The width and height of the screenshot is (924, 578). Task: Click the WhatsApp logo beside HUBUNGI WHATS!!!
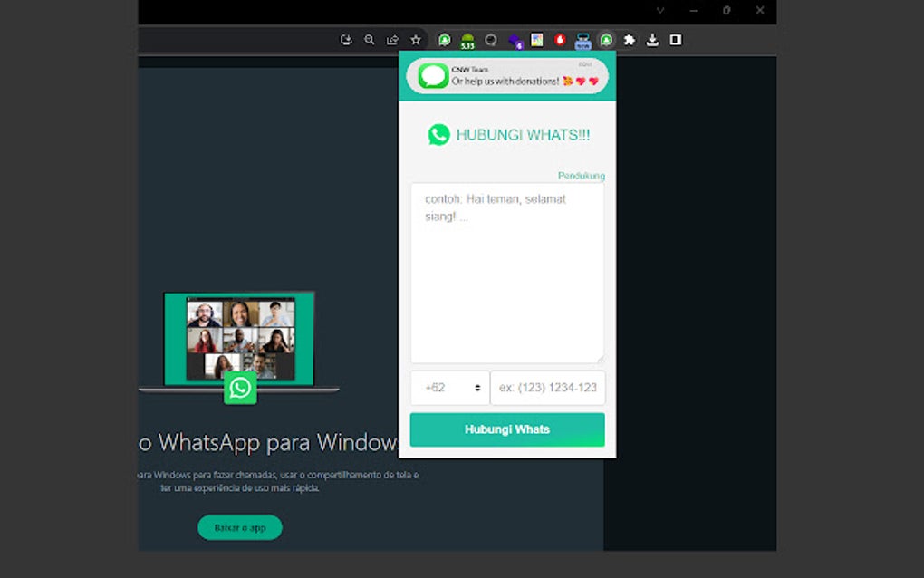point(438,134)
